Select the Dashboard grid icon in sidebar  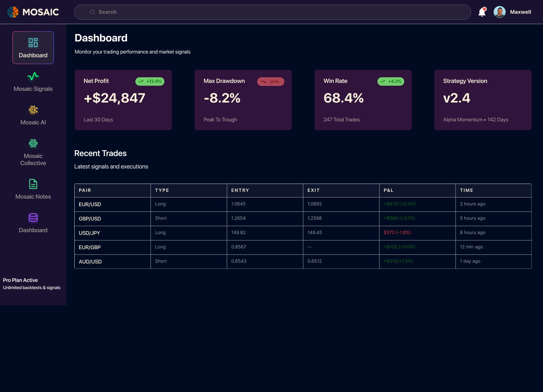coord(33,43)
